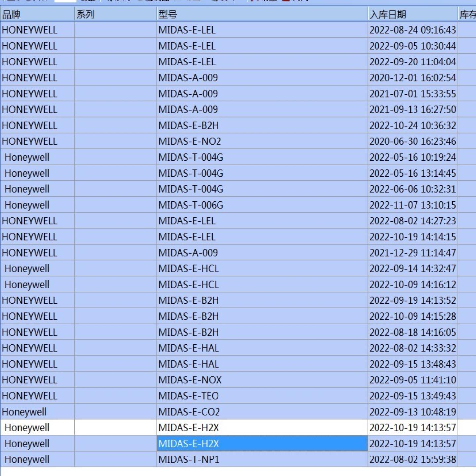The image size is (476, 476).
Task: Select date 2021-07-01 15:33:55
Action: tap(413, 94)
